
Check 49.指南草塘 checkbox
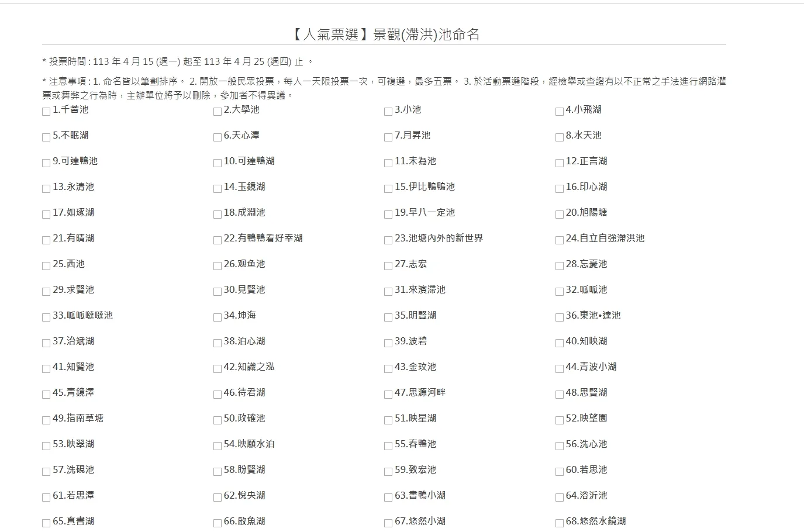coord(46,420)
